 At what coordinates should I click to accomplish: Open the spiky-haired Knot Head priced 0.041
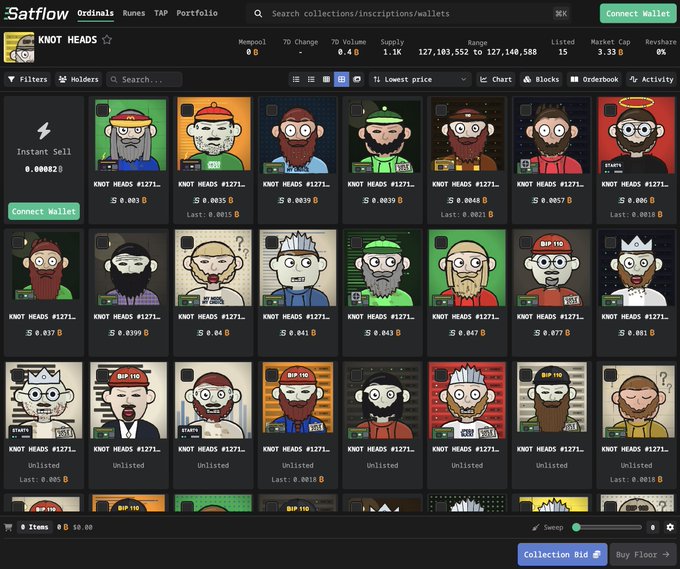click(298, 268)
